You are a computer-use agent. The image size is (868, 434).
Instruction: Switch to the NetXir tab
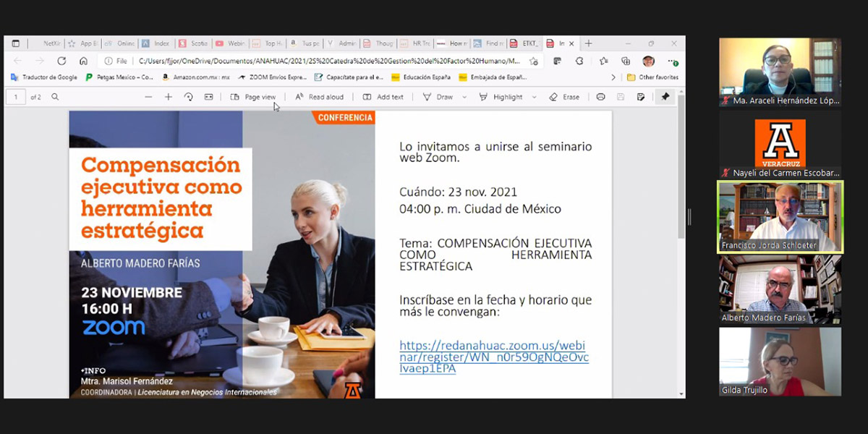(x=46, y=43)
